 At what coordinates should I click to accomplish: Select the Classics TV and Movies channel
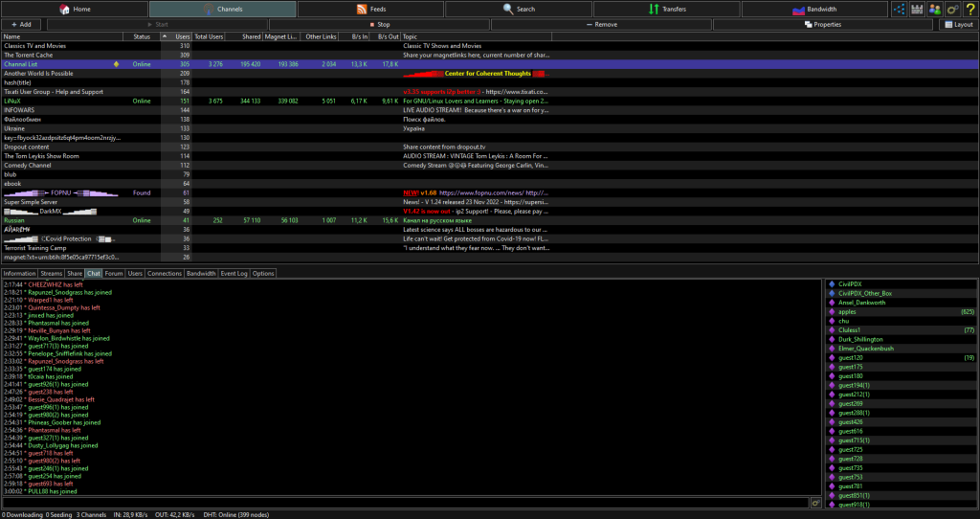point(489,46)
